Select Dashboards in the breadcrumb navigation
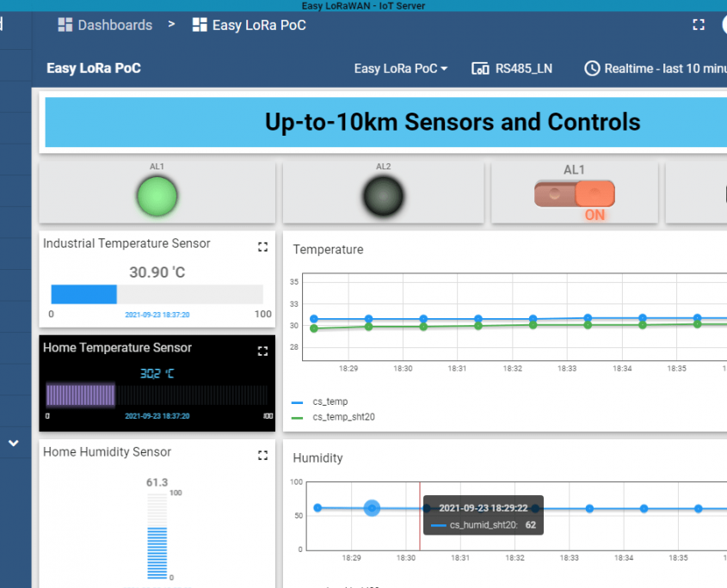 click(115, 25)
